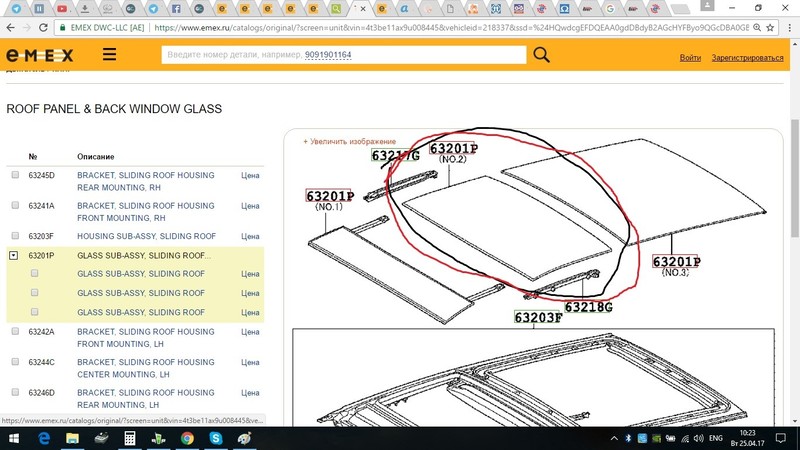Click the magnifier search icon

pos(541,55)
